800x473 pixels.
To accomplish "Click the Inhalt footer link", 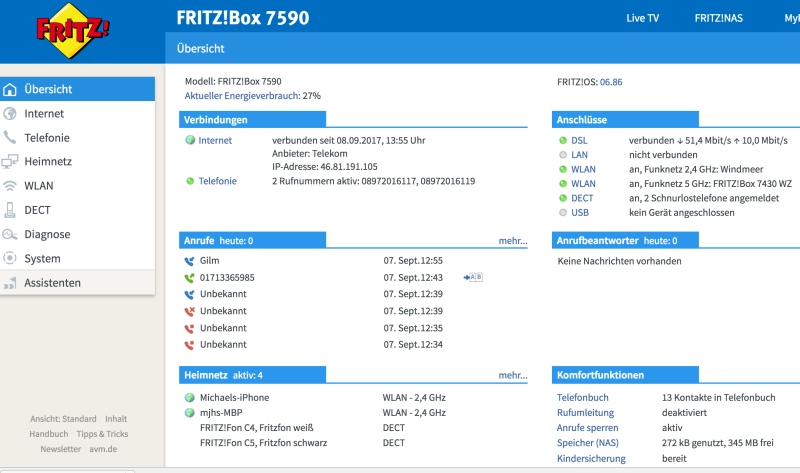I will [x=116, y=419].
